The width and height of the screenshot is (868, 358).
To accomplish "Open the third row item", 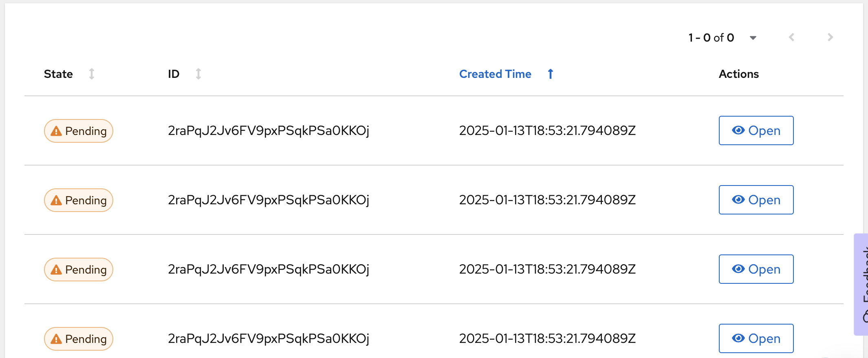I will tap(756, 269).
